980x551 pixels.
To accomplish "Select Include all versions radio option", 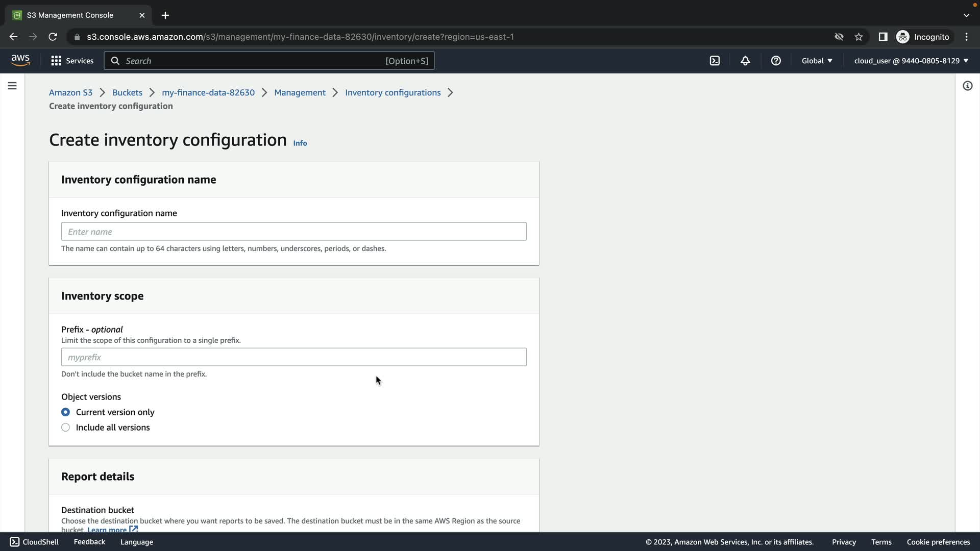I will point(66,428).
